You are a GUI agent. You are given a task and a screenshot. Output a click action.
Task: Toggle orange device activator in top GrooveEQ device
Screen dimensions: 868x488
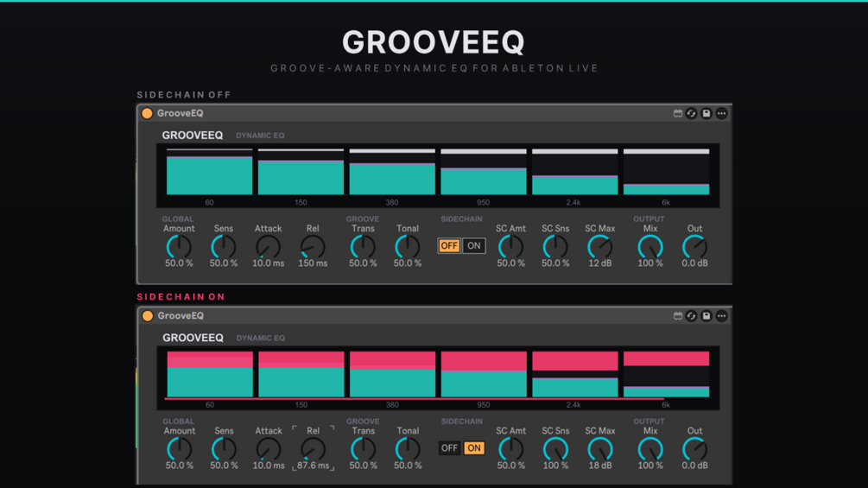(147, 113)
